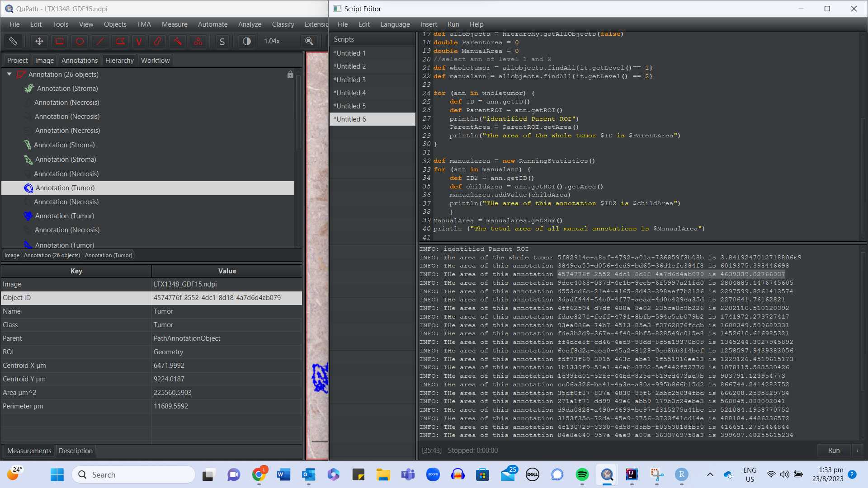Open the dropdown beside the Run button
The width and height of the screenshot is (868, 488).
coord(857,450)
